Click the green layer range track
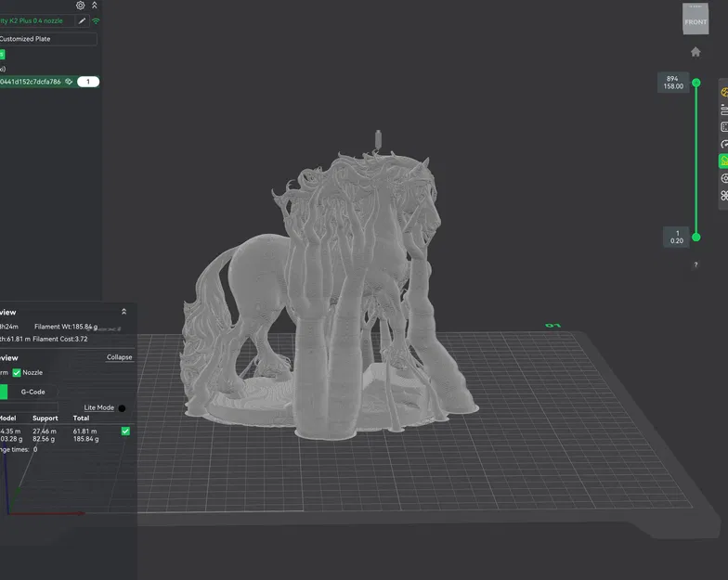Viewport: 728px width, 580px height. [696, 160]
